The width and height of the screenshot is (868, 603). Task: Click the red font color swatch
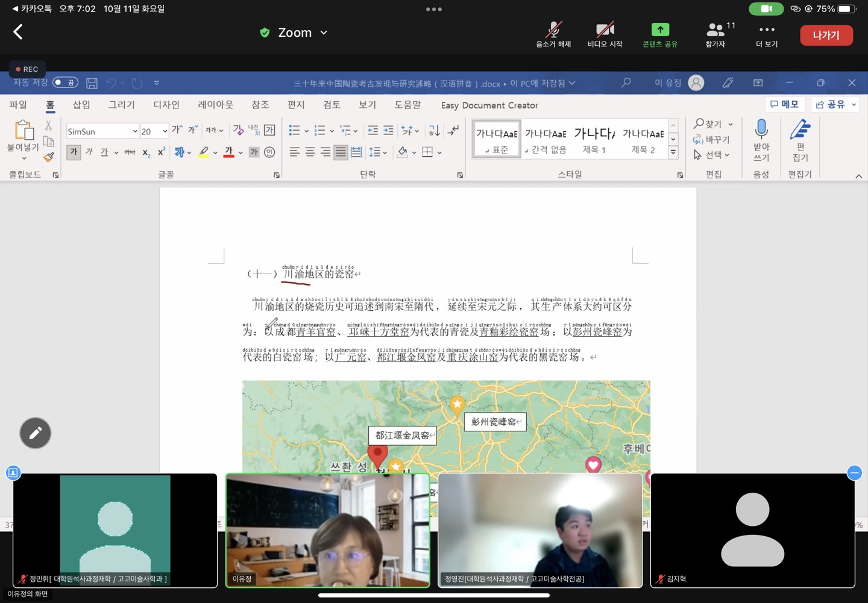click(228, 152)
